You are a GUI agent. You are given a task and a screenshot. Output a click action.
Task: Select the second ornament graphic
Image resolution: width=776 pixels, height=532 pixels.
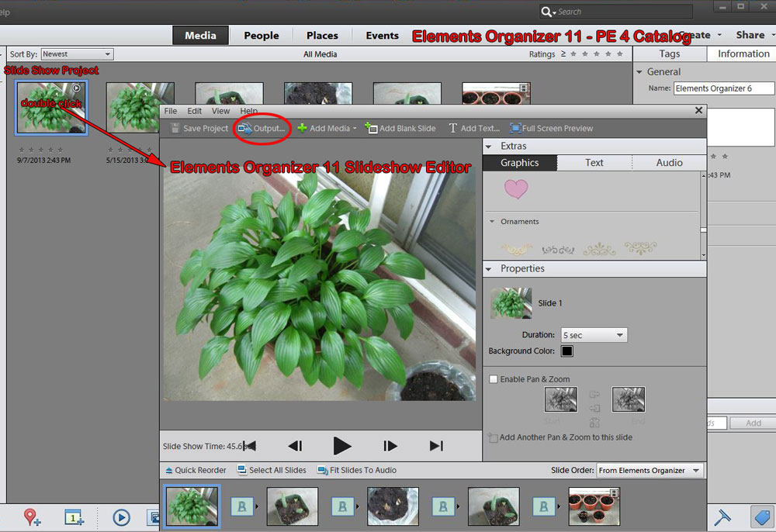click(558, 250)
